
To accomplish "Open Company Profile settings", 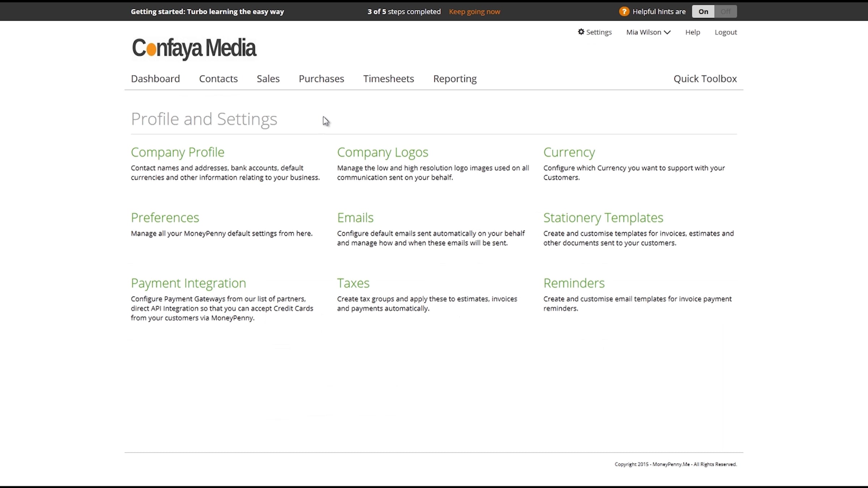I will [x=178, y=152].
